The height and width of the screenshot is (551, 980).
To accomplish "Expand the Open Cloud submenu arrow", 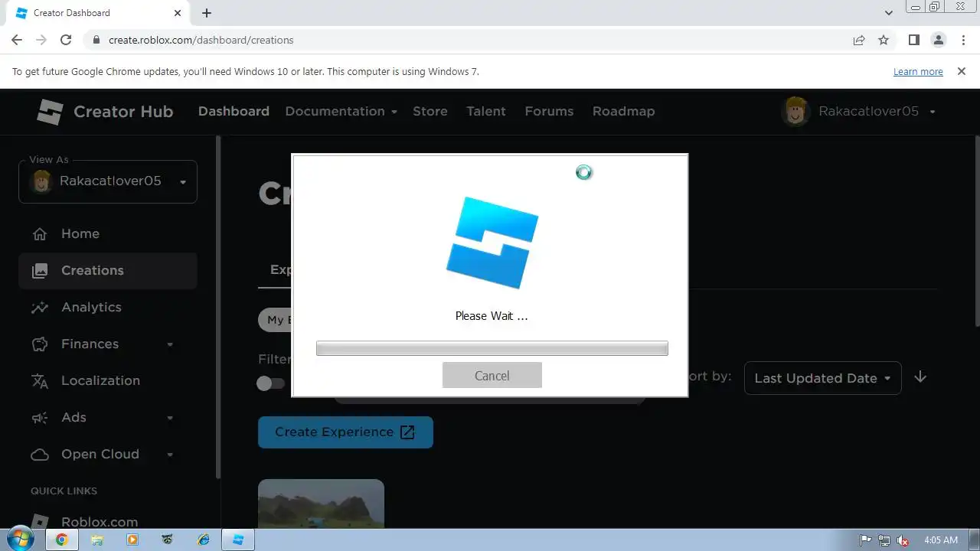I will (x=170, y=455).
